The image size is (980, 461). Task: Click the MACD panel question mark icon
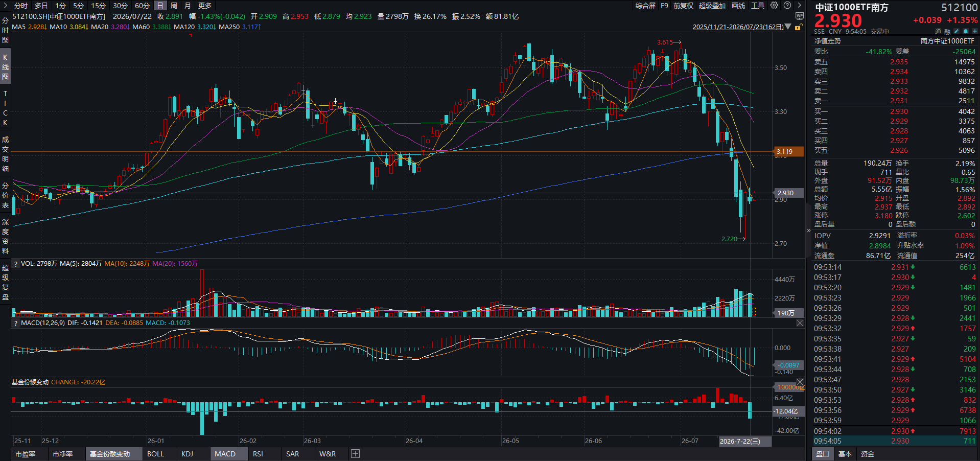[16, 323]
